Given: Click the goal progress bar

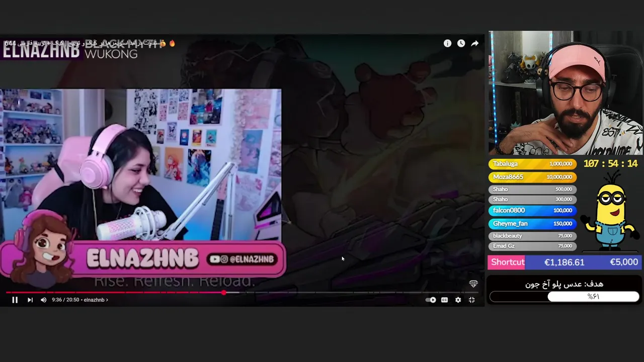Looking at the screenshot, I should coord(565,297).
